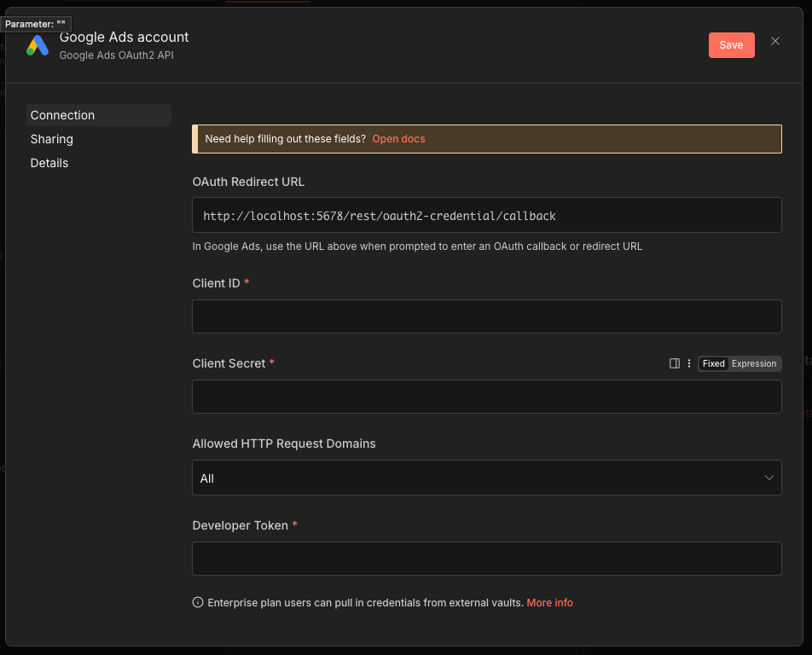Image resolution: width=812 pixels, height=655 pixels.
Task: Switch Client Secret to Expression mode
Action: [753, 363]
